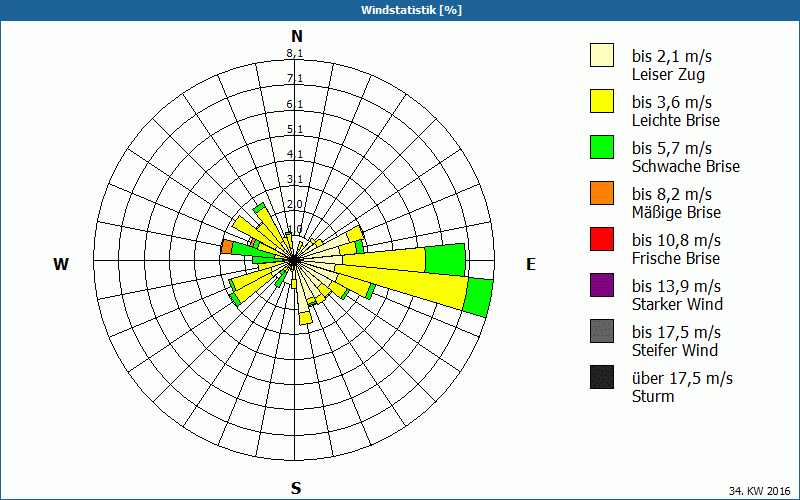Click the 'Frische Brise' legend label

pyautogui.click(x=676, y=258)
